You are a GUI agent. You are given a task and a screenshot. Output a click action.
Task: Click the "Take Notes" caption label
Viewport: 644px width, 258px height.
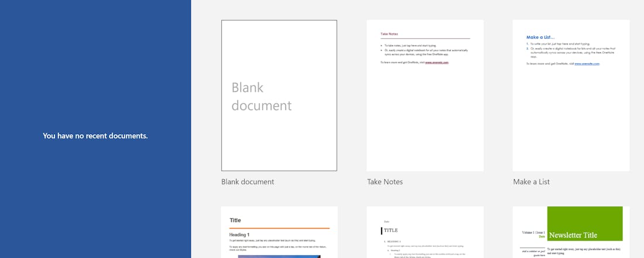[385, 182]
